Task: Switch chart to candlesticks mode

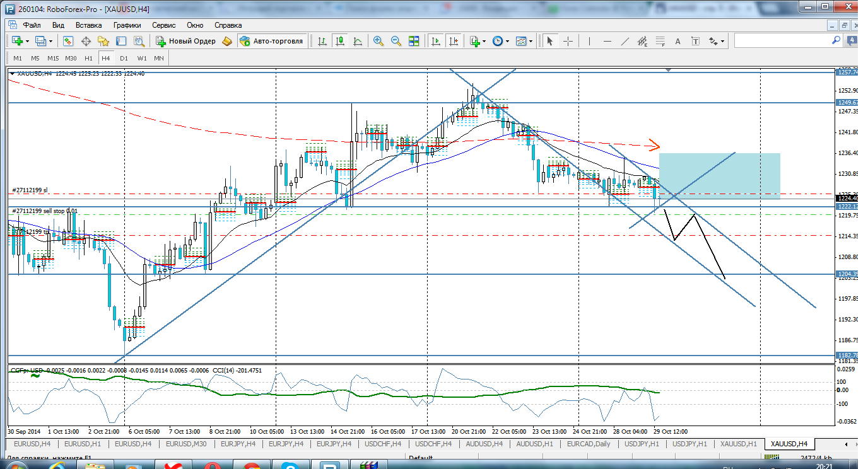Action: tap(340, 41)
